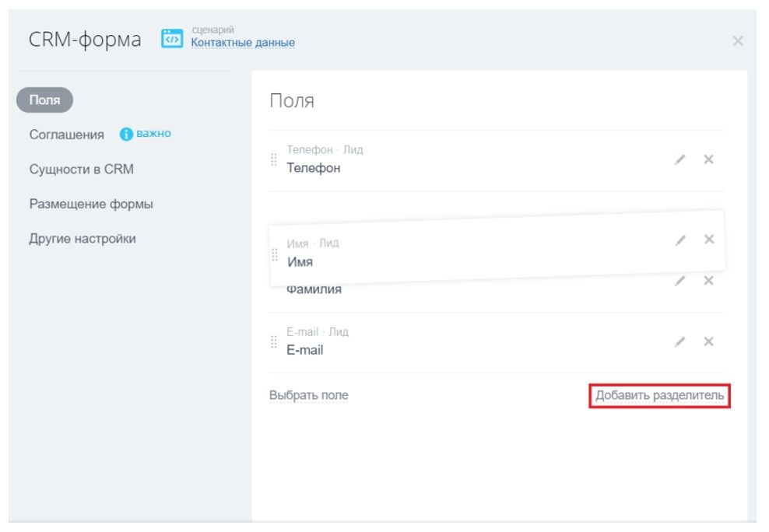The width and height of the screenshot is (769, 532).
Task: Edit the Фамилия field pencil icon
Action: pyautogui.click(x=679, y=281)
